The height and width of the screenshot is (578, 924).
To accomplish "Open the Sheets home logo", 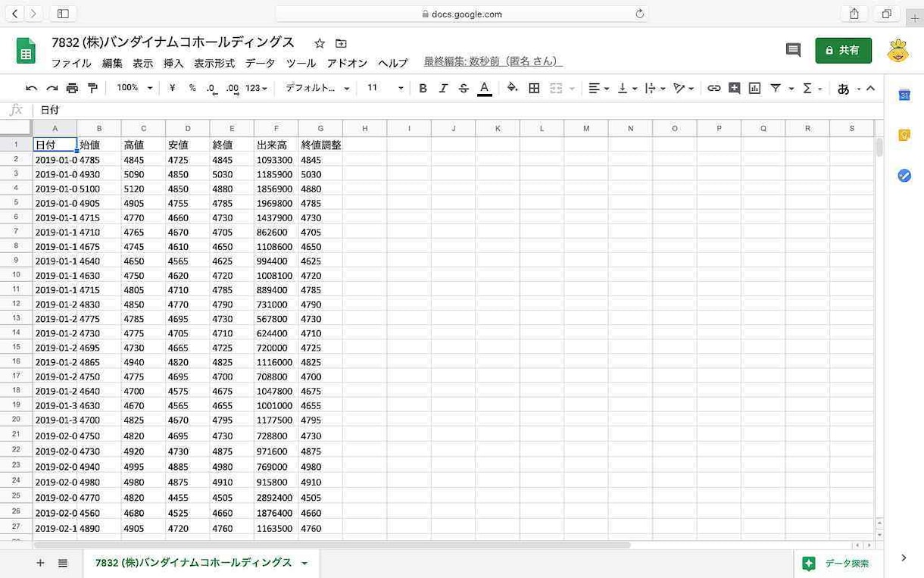I will tap(26, 51).
